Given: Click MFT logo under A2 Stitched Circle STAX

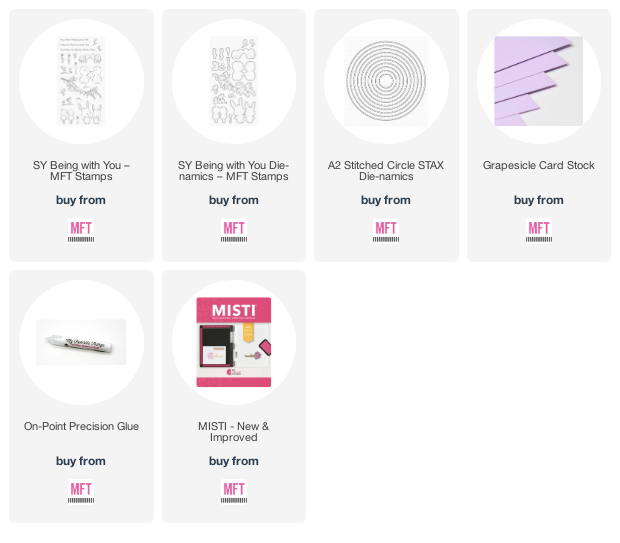Looking at the screenshot, I should click(x=386, y=231).
